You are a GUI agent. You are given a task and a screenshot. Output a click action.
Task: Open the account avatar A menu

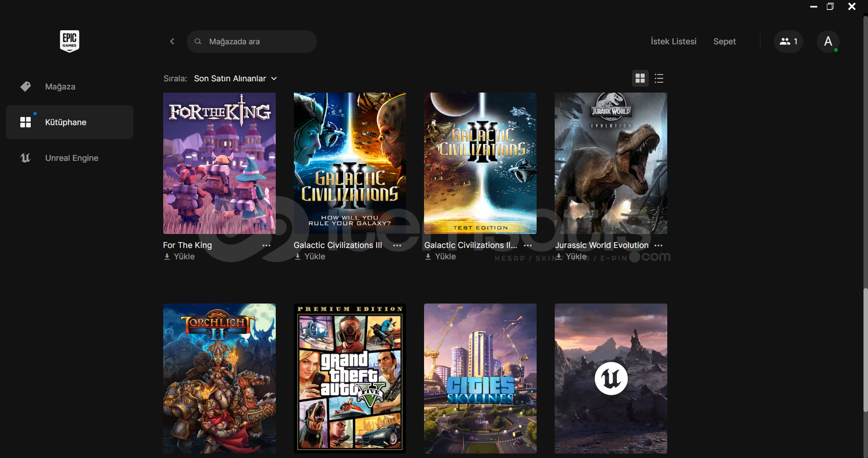(828, 42)
